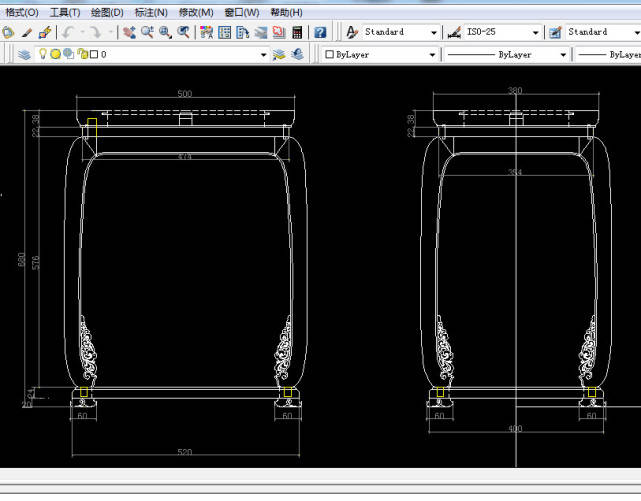The image size is (641, 501).
Task: Click the Undo arrow button
Action: coord(69,32)
